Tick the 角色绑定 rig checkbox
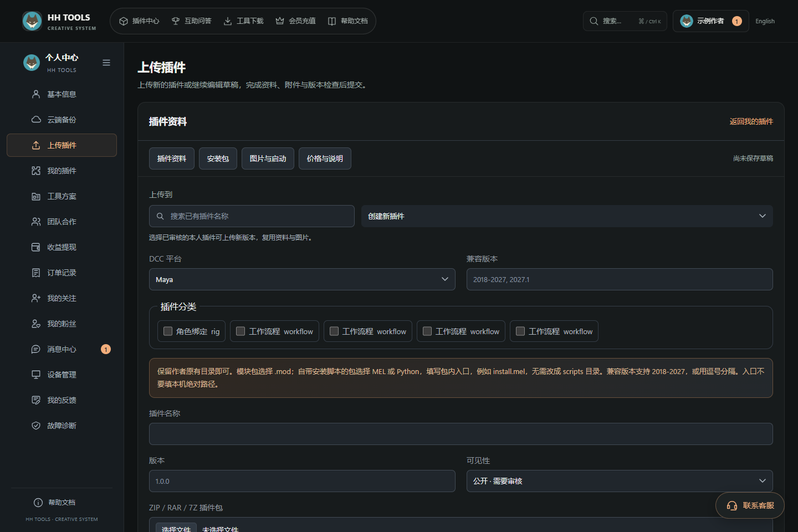The height and width of the screenshot is (532, 798). pos(168,331)
